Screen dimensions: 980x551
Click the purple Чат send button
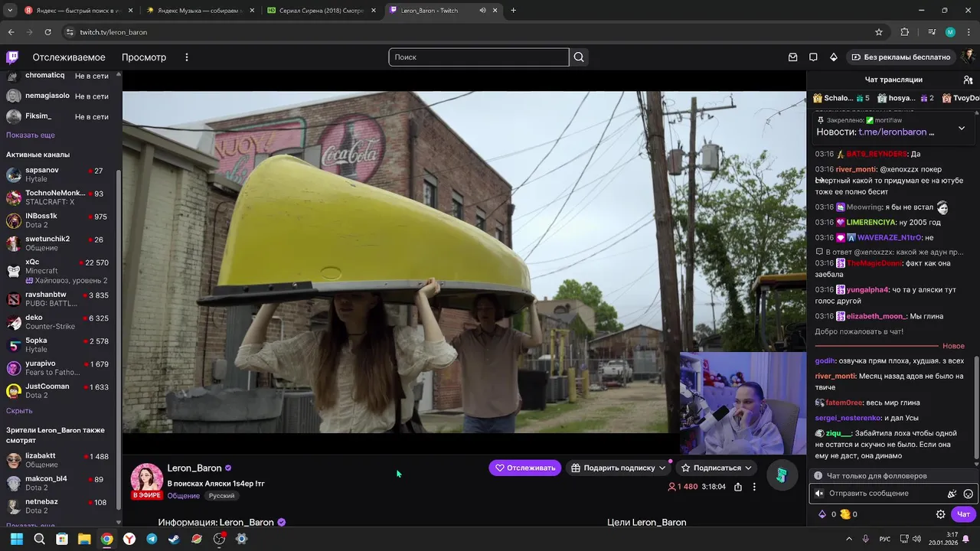tap(964, 514)
